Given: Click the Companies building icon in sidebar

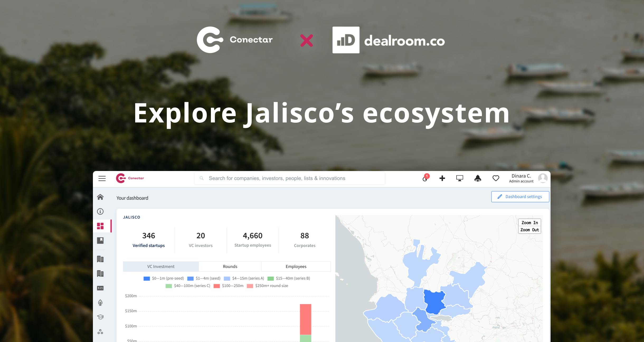Looking at the screenshot, I should tap(101, 259).
